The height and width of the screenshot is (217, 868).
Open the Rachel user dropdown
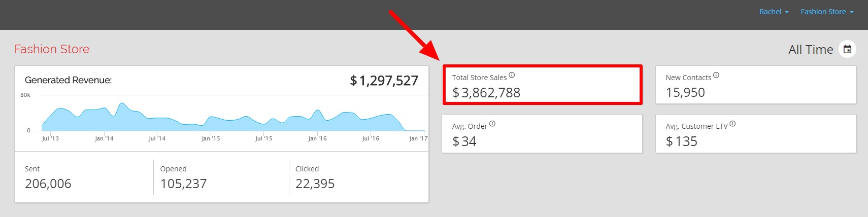[x=774, y=12]
